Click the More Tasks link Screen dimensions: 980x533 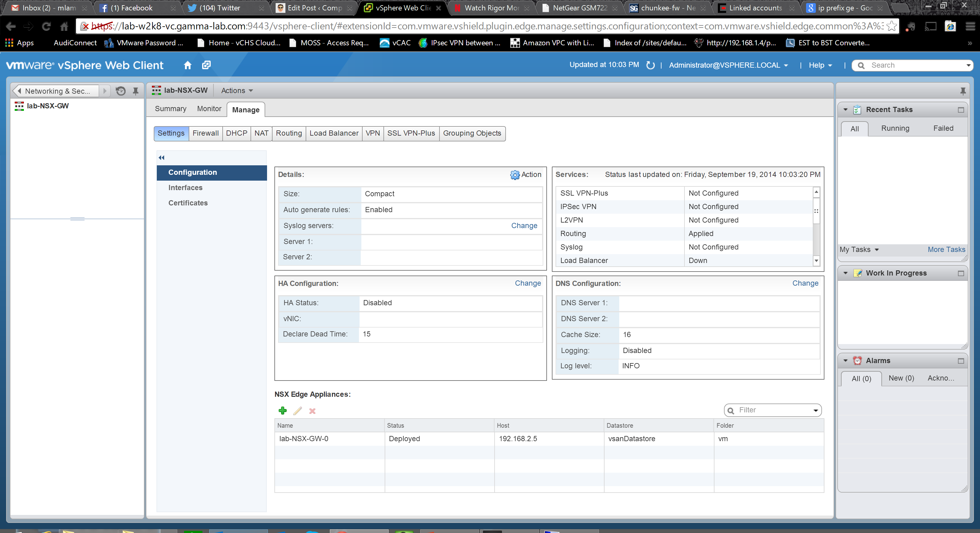(946, 250)
